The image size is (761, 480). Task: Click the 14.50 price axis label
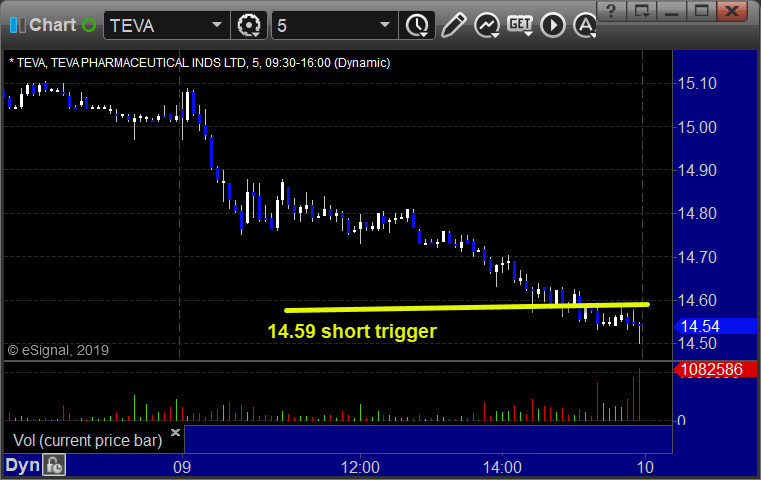pos(697,344)
